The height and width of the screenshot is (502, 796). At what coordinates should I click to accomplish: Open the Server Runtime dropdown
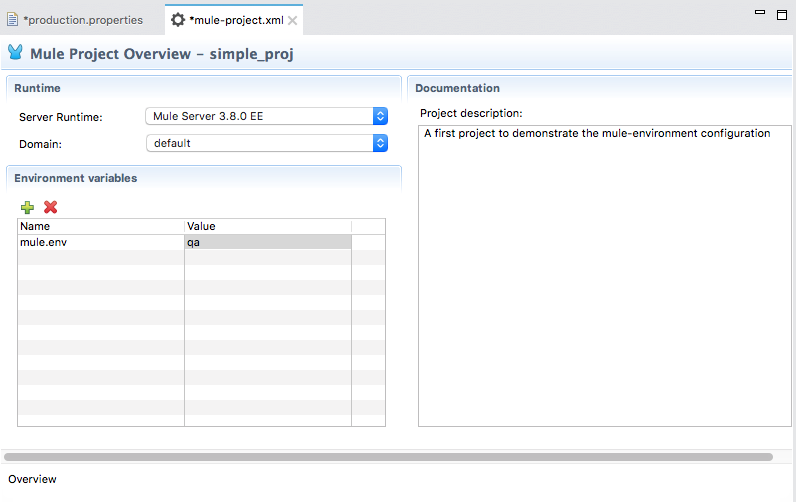click(x=267, y=116)
